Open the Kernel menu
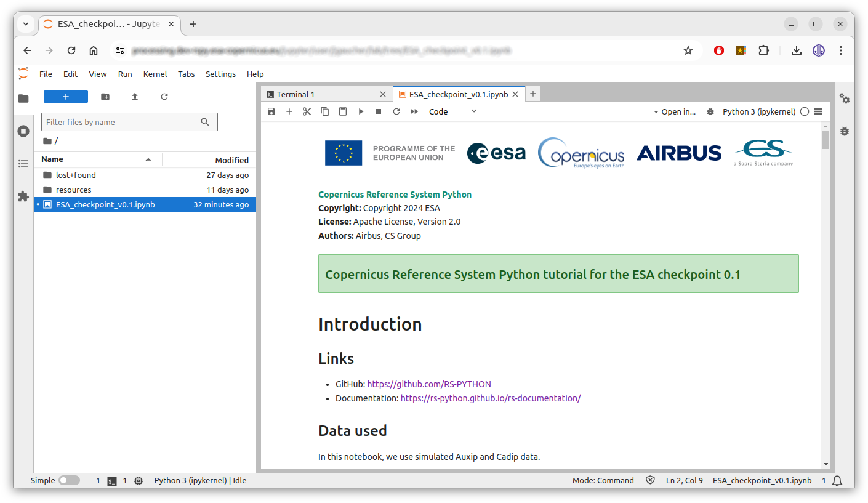The height and width of the screenshot is (503, 868). point(155,74)
